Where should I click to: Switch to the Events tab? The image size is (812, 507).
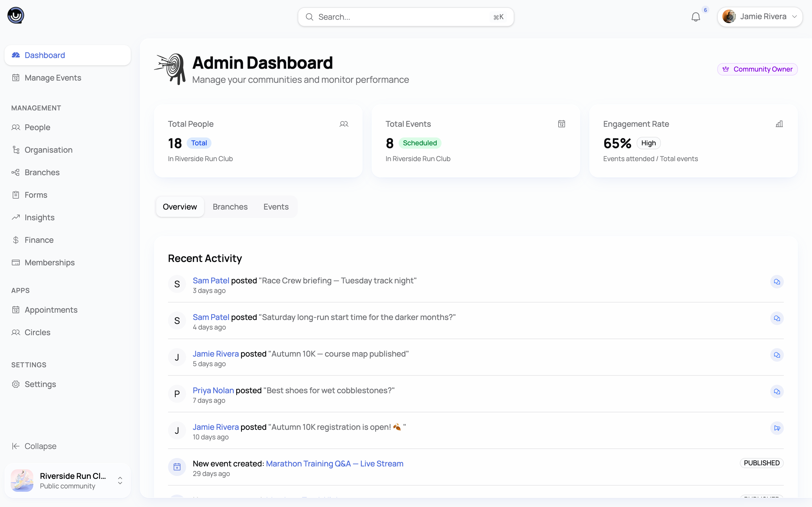click(x=276, y=206)
